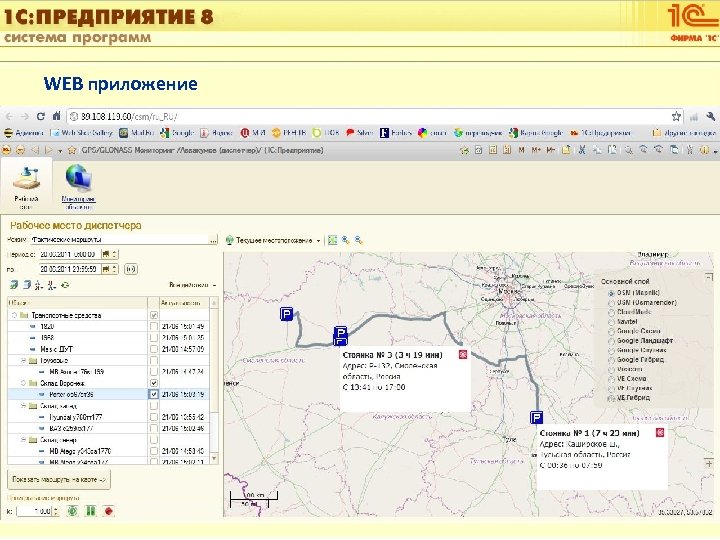The height and width of the screenshot is (540, 720).
Task: Expand the folder containing MB Mega у043оа1770
Action: (x=23, y=440)
